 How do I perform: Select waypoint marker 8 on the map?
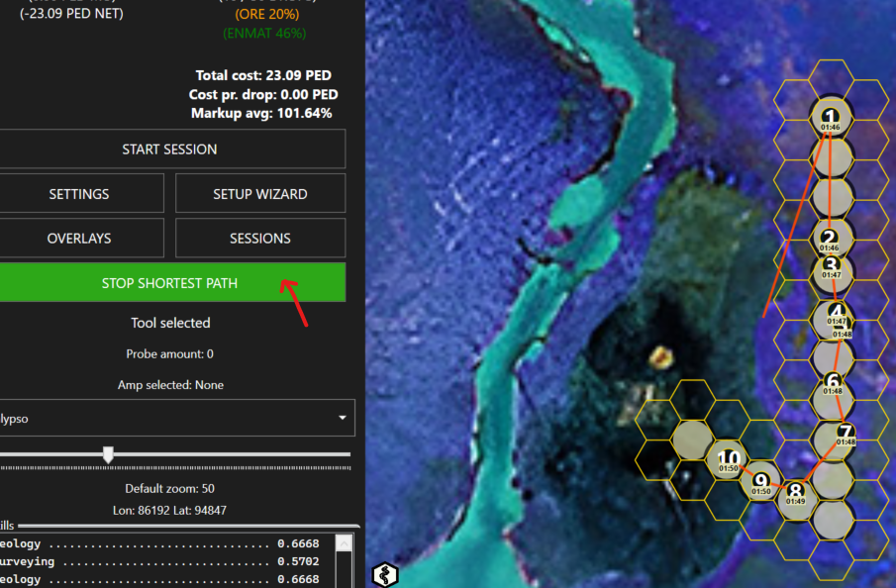tap(796, 493)
